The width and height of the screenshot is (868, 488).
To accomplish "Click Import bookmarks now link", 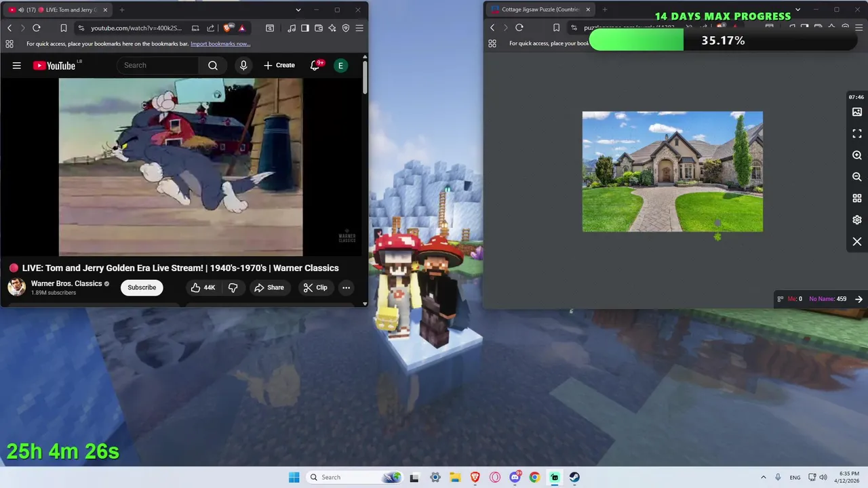I will click(220, 44).
